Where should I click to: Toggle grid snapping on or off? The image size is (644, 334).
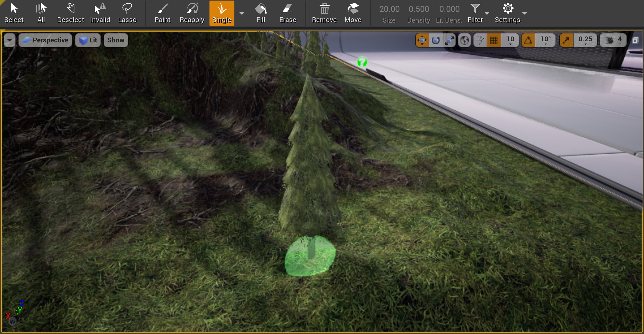click(494, 40)
